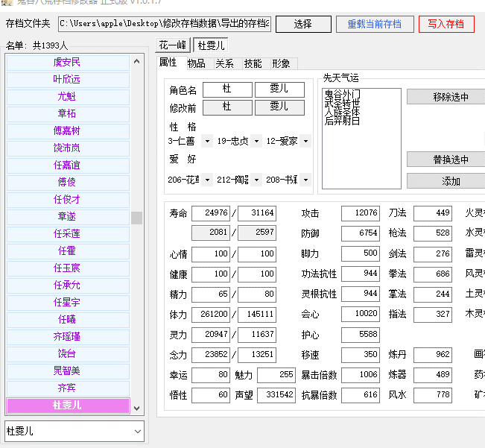Screen dimensions: 485x448
Task: Switch to the 花一峰 character tab
Action: tap(173, 45)
